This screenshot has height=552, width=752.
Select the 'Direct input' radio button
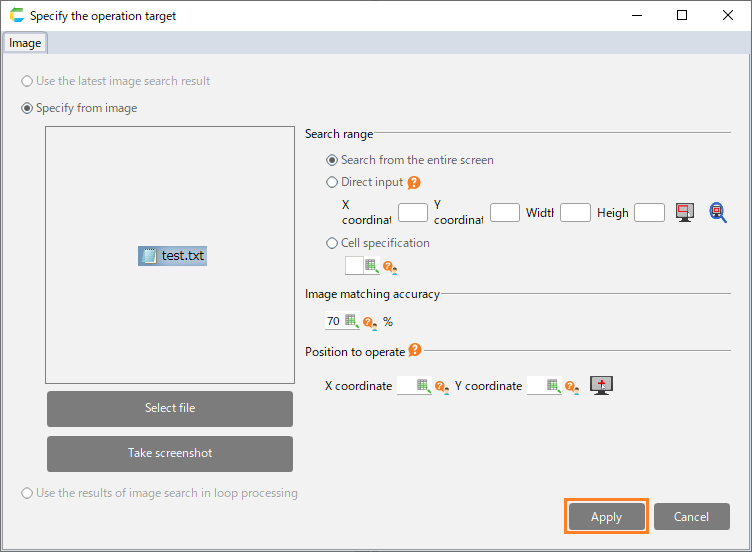click(x=333, y=183)
